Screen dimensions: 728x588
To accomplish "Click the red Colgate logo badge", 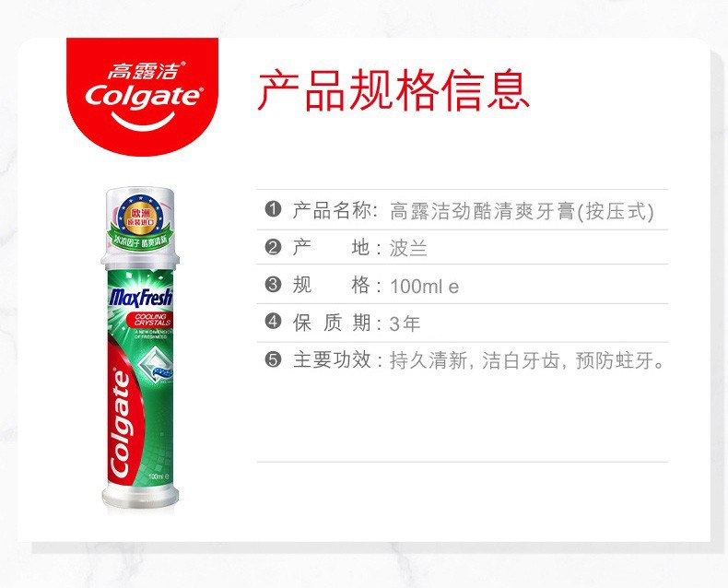I will (142, 96).
